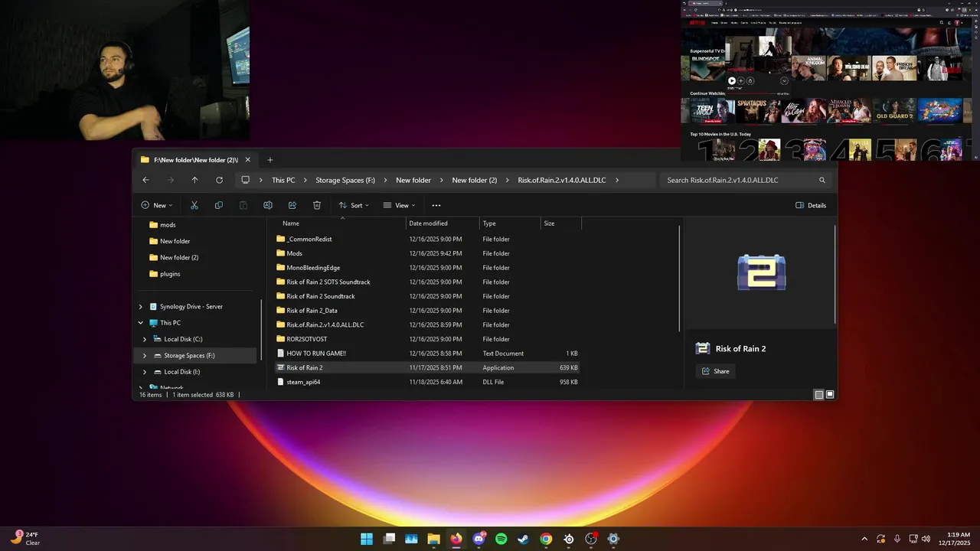Switch to large thumbnails view in status bar
The image size is (980, 551).
pos(830,395)
